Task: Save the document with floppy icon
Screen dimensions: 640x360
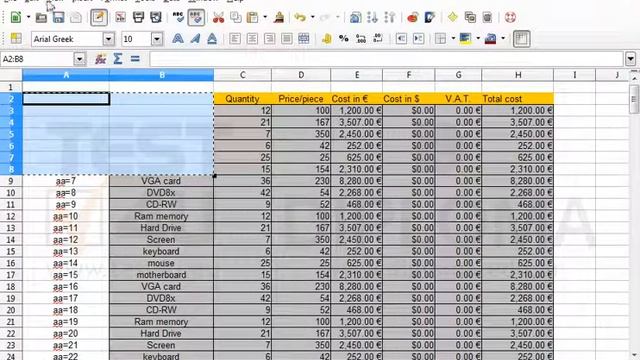Action: pos(58,18)
